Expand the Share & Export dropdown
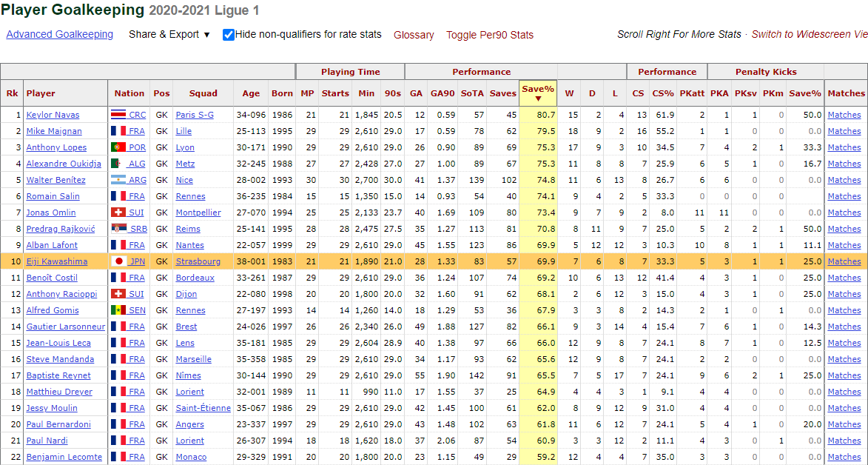The height and width of the screenshot is (465, 868). pos(169,34)
